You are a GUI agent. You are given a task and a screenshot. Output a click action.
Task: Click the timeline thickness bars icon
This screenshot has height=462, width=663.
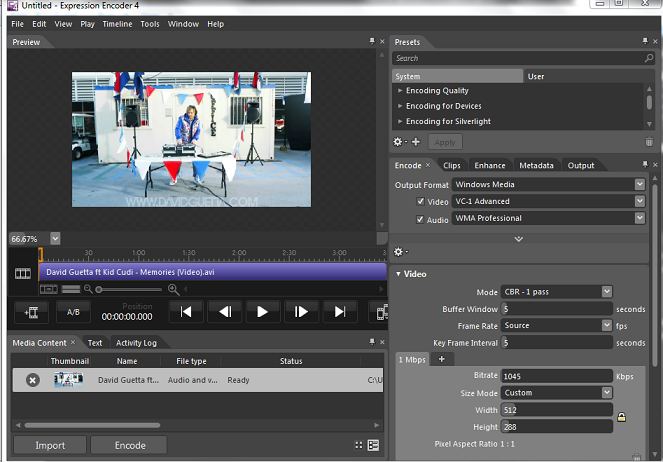(71, 289)
